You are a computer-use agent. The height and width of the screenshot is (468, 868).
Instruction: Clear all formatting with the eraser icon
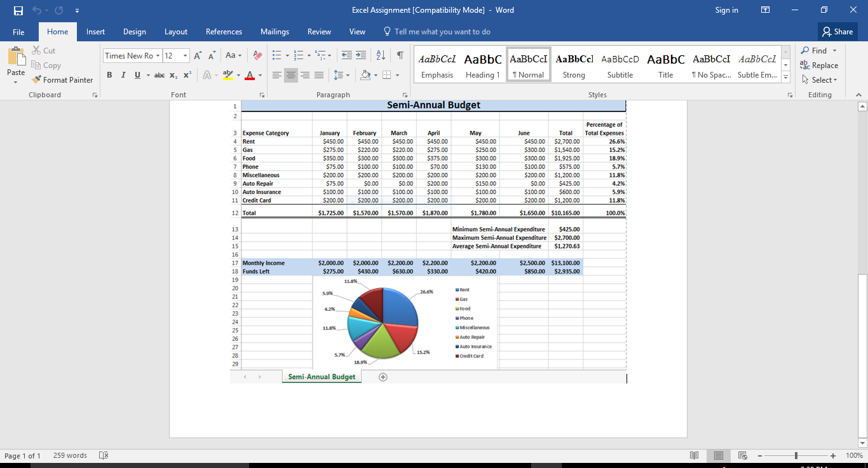click(257, 55)
